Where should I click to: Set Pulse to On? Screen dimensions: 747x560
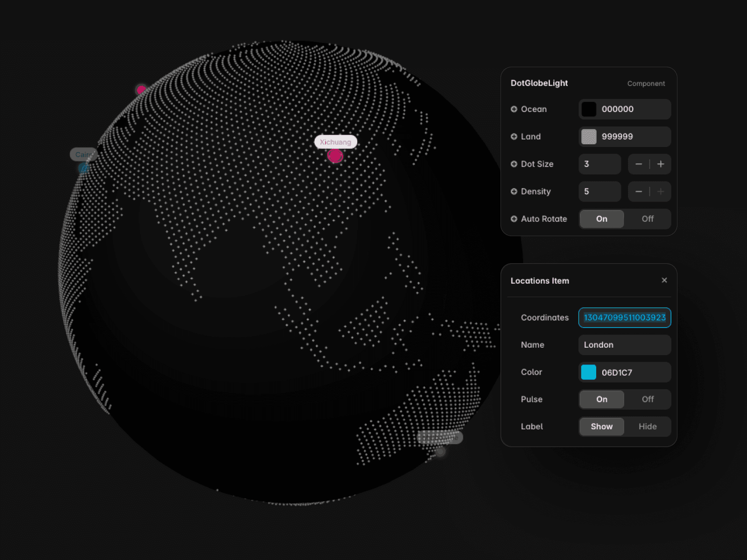(602, 399)
